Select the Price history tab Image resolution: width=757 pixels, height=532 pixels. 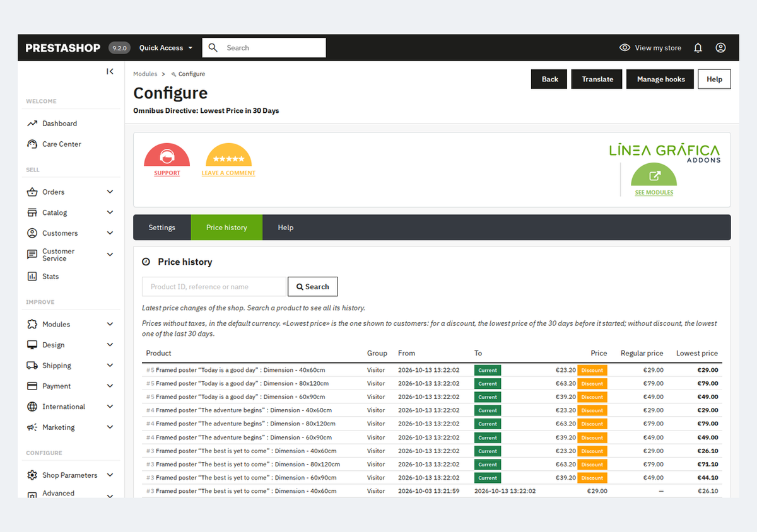click(x=226, y=228)
